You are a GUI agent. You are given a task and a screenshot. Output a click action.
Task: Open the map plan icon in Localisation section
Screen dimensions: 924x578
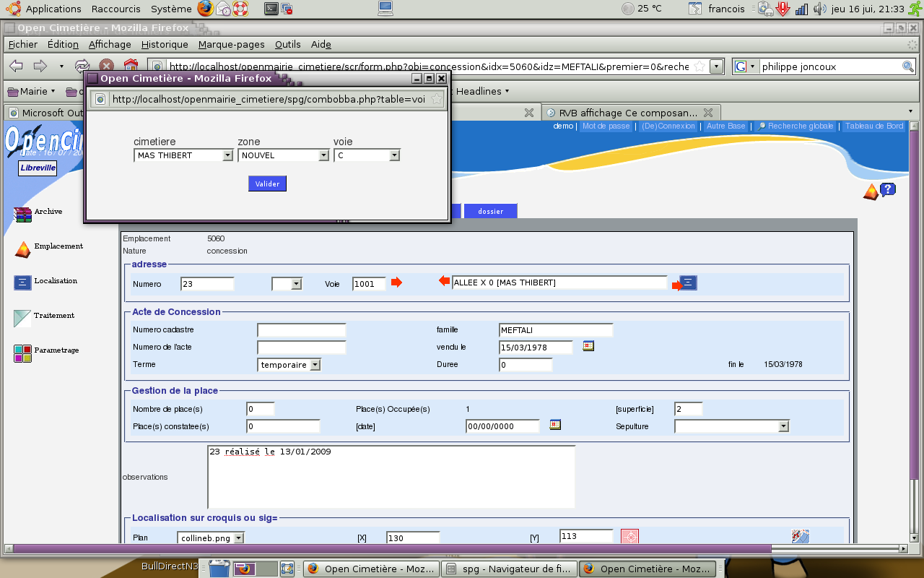click(800, 537)
